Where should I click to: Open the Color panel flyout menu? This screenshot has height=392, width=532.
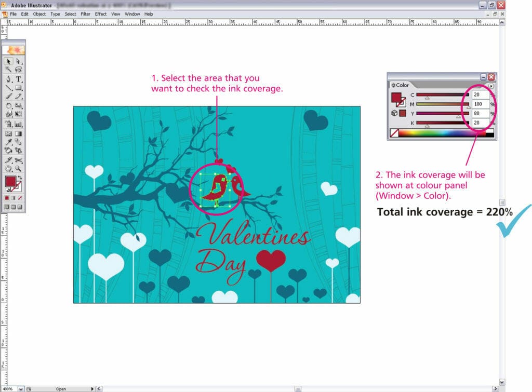pyautogui.click(x=491, y=86)
